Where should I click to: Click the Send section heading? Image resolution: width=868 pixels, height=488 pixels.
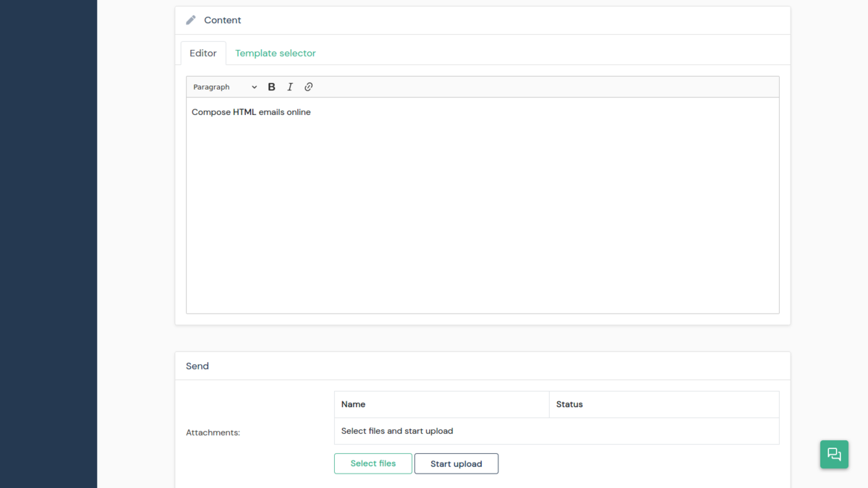pos(197,366)
